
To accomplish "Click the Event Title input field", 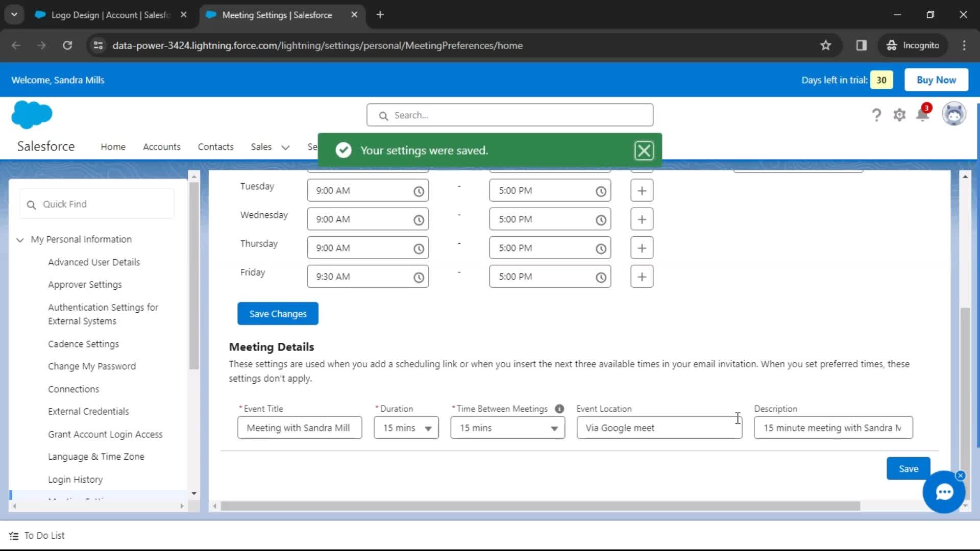I will click(300, 428).
